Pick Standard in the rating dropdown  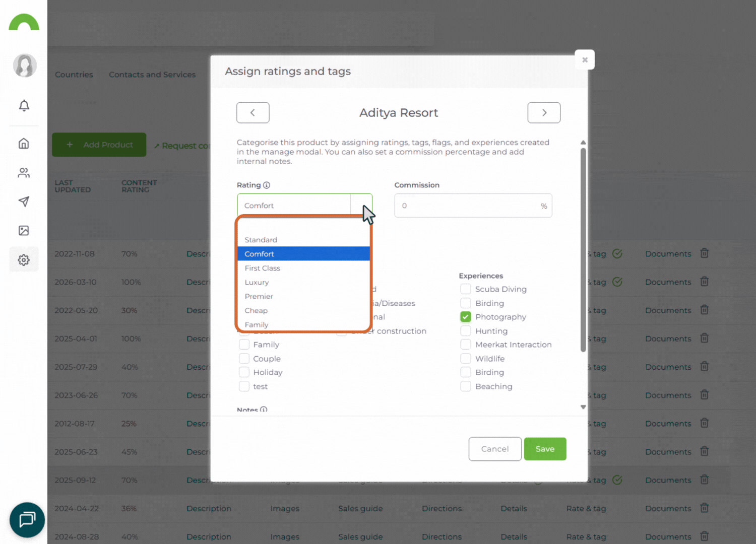click(261, 240)
